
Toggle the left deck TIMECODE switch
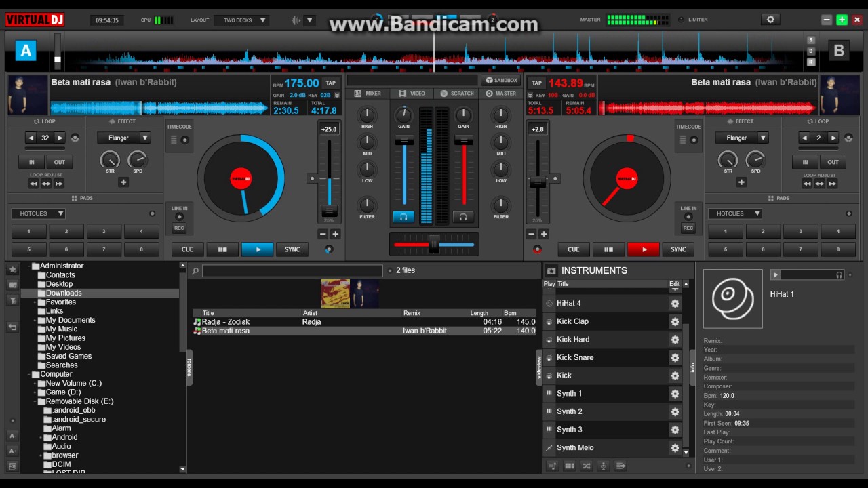184,140
